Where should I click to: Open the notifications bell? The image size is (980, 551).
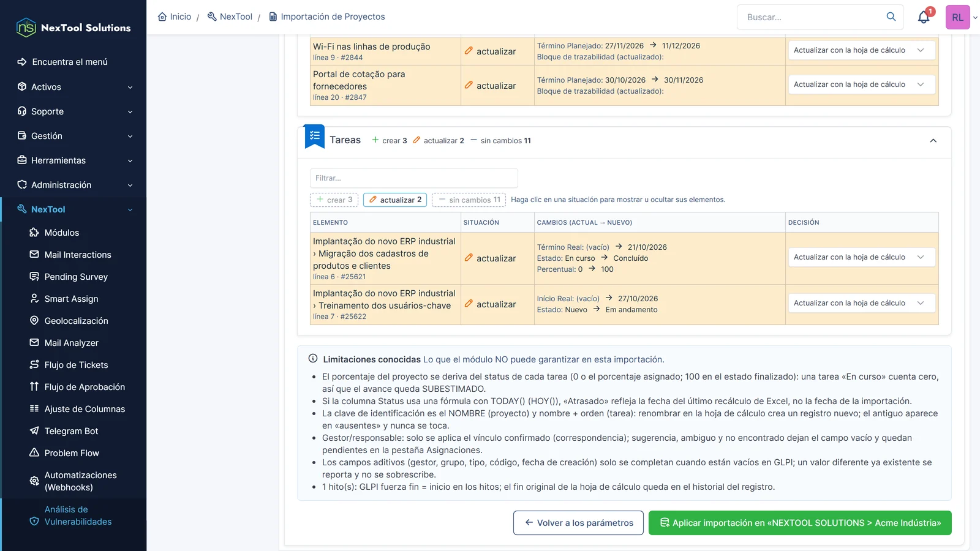pos(924,17)
